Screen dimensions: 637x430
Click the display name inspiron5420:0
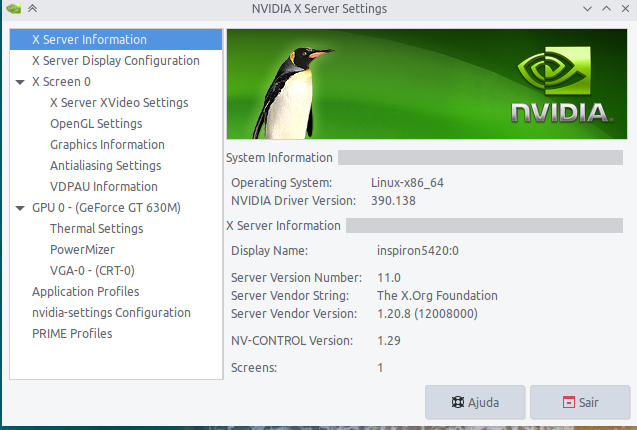pos(418,251)
